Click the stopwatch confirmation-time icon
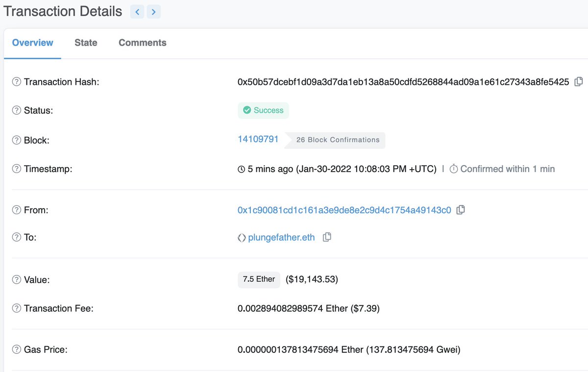588x372 pixels. pyautogui.click(x=453, y=169)
